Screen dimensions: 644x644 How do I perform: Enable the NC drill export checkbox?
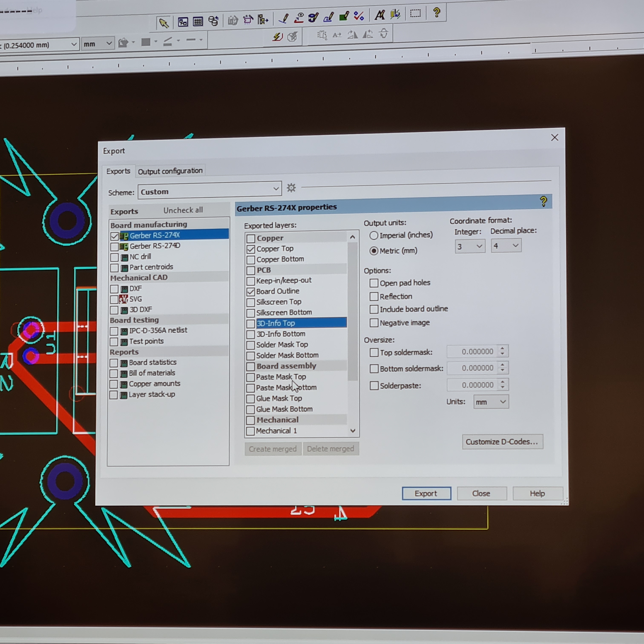coord(114,257)
